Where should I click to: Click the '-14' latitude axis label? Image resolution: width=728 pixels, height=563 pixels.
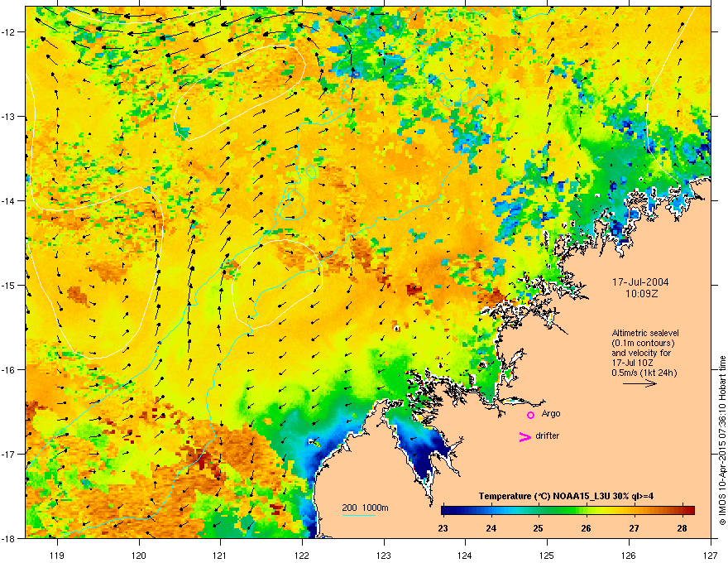[x=9, y=201]
